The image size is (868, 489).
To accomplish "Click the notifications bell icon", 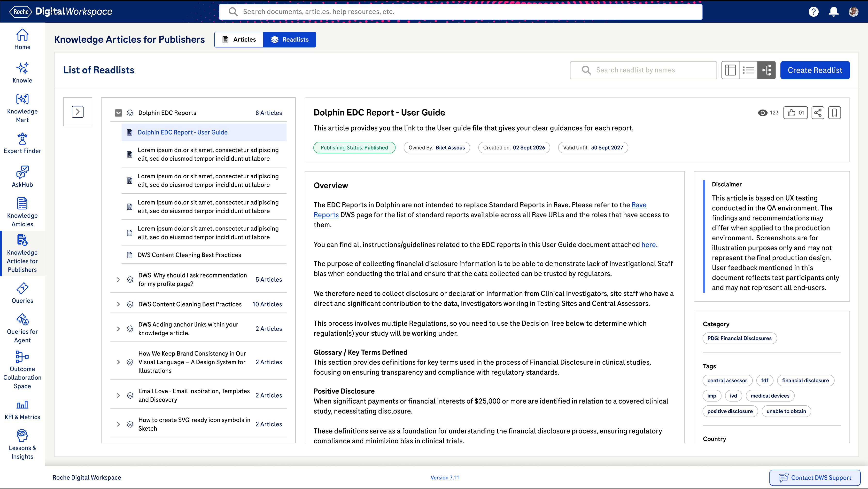I will coord(833,12).
